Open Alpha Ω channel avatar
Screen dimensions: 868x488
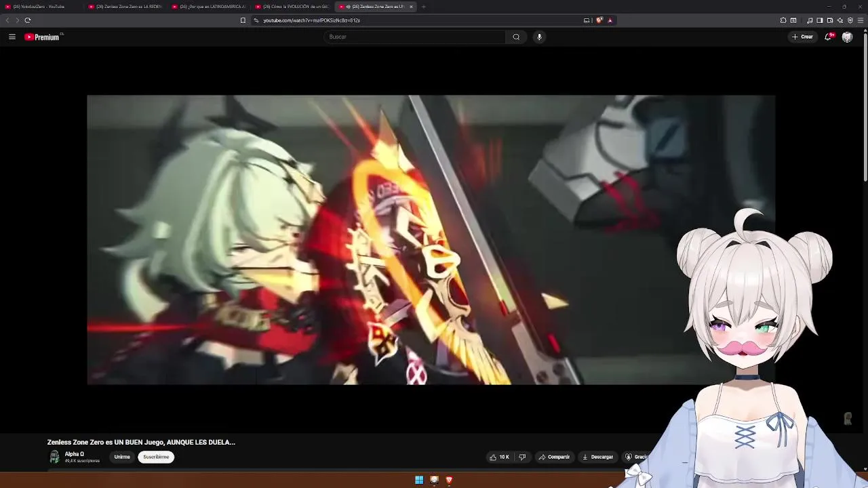(x=54, y=457)
